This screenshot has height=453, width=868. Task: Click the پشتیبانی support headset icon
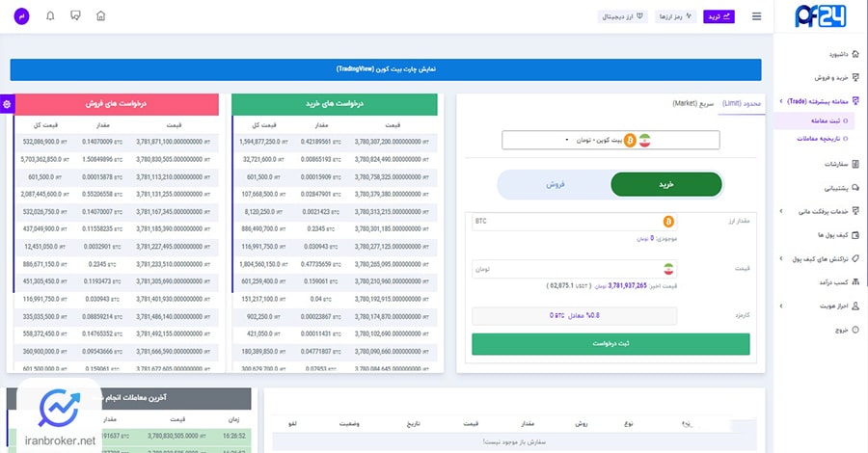pyautogui.click(x=855, y=188)
